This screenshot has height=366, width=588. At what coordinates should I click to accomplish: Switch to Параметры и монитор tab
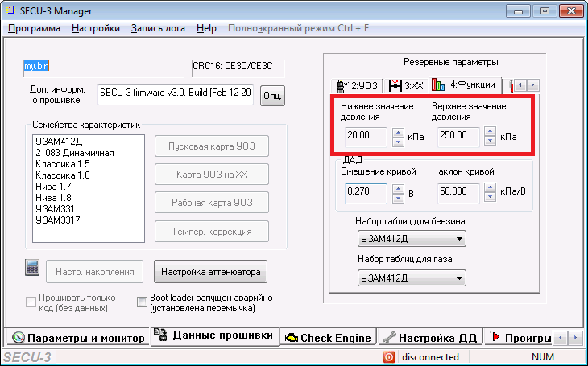tap(78, 338)
